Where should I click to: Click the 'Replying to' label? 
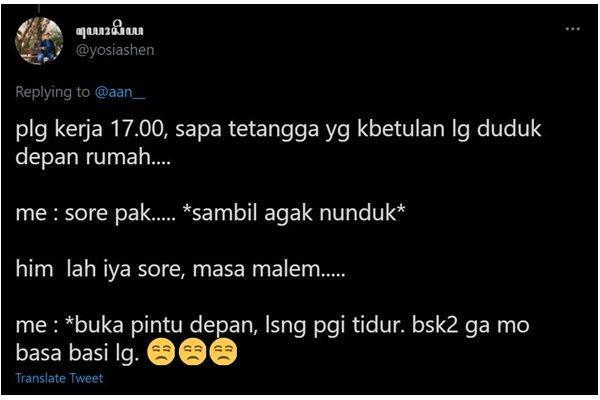click(53, 92)
